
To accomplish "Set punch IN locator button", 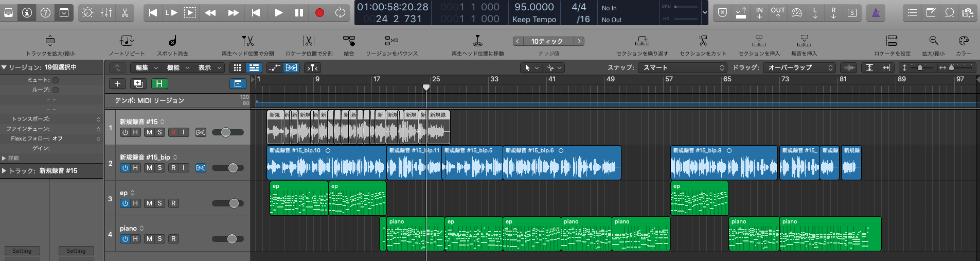I will pyautogui.click(x=759, y=13).
